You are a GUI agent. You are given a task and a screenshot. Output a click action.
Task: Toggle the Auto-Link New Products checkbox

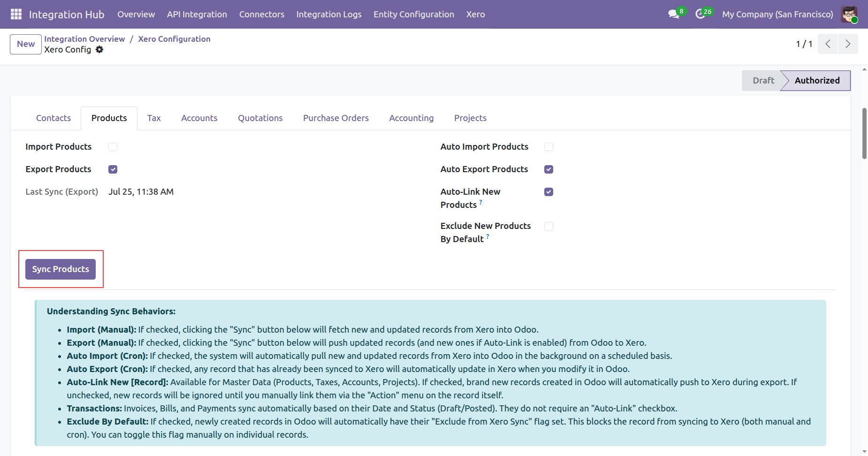pyautogui.click(x=549, y=192)
